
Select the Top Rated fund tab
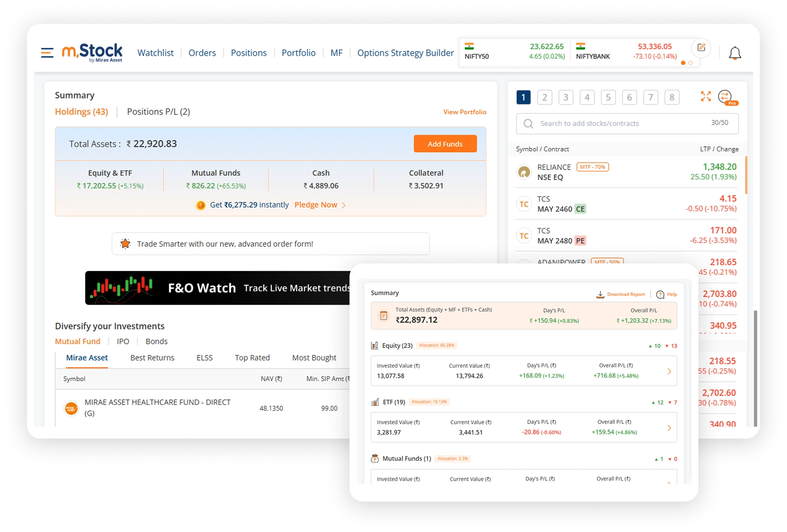252,358
